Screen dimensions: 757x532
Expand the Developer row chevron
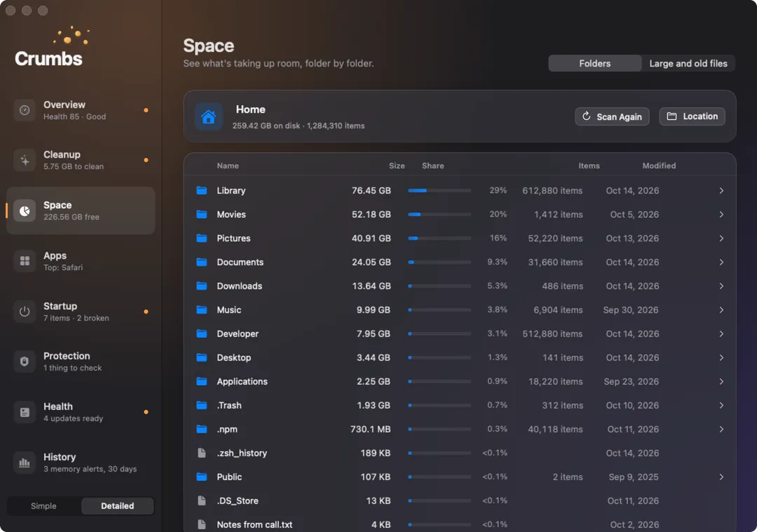click(721, 334)
